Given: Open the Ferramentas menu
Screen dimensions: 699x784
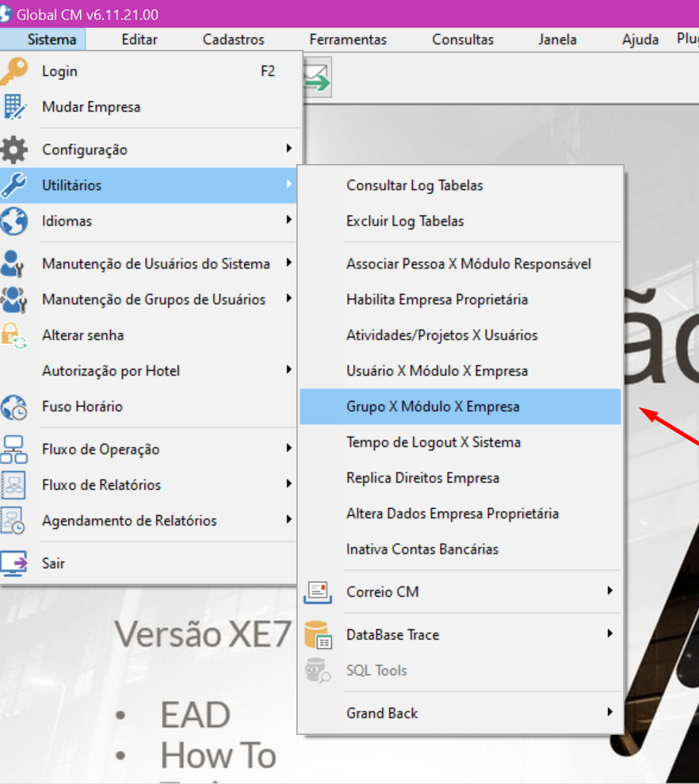Looking at the screenshot, I should point(348,40).
